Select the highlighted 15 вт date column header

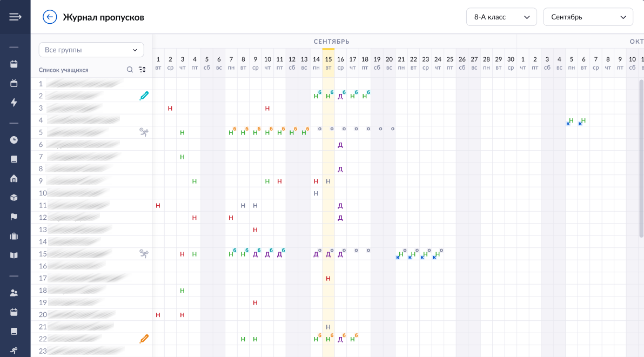(x=328, y=63)
